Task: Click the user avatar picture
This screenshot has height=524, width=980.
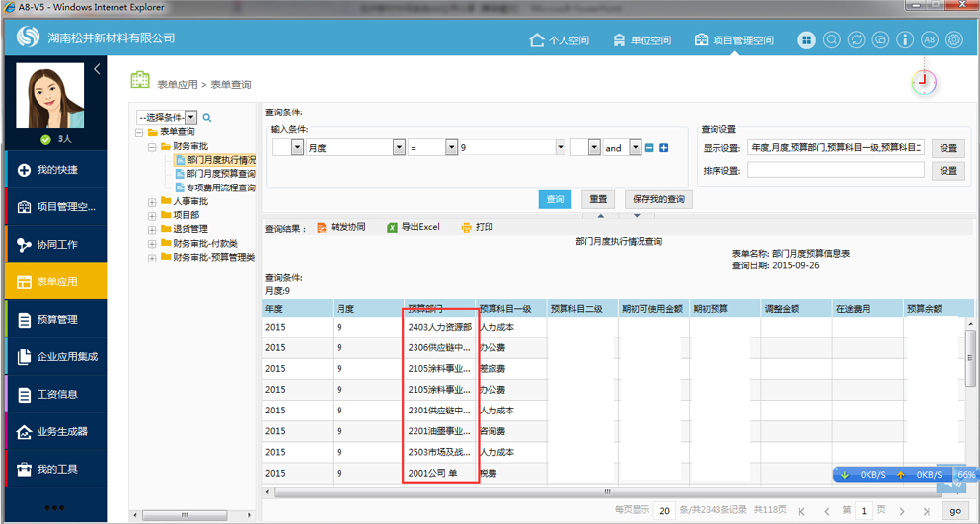Action: tap(49, 96)
